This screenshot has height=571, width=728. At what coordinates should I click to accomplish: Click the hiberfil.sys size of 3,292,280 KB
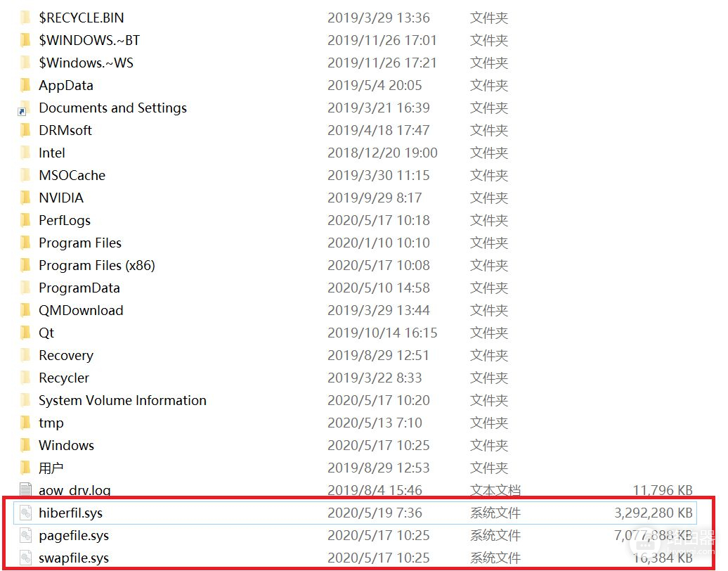point(653,513)
